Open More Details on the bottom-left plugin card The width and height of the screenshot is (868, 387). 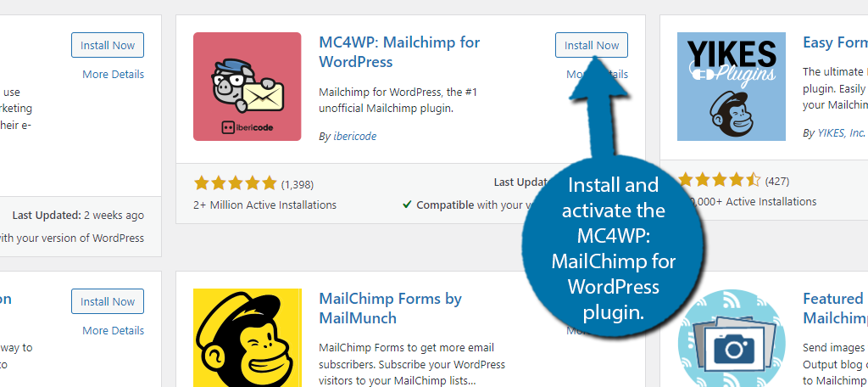click(113, 330)
